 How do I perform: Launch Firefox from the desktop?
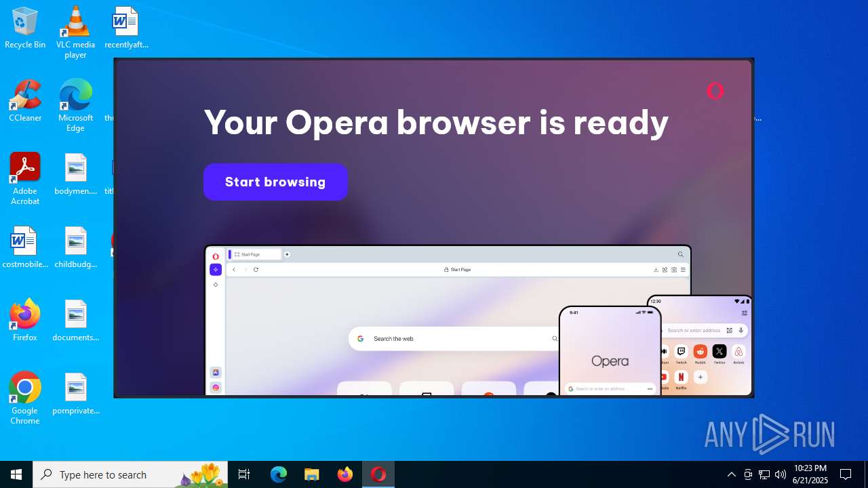(x=25, y=321)
